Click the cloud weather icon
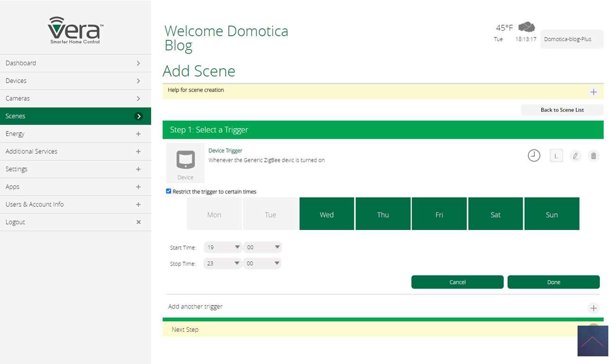Screen dimensions: 616x364 (526, 27)
